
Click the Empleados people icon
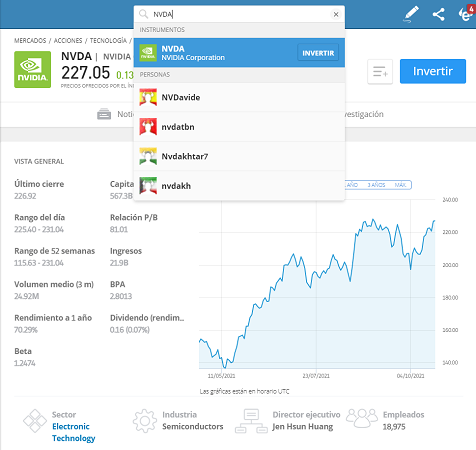pyautogui.click(x=362, y=418)
